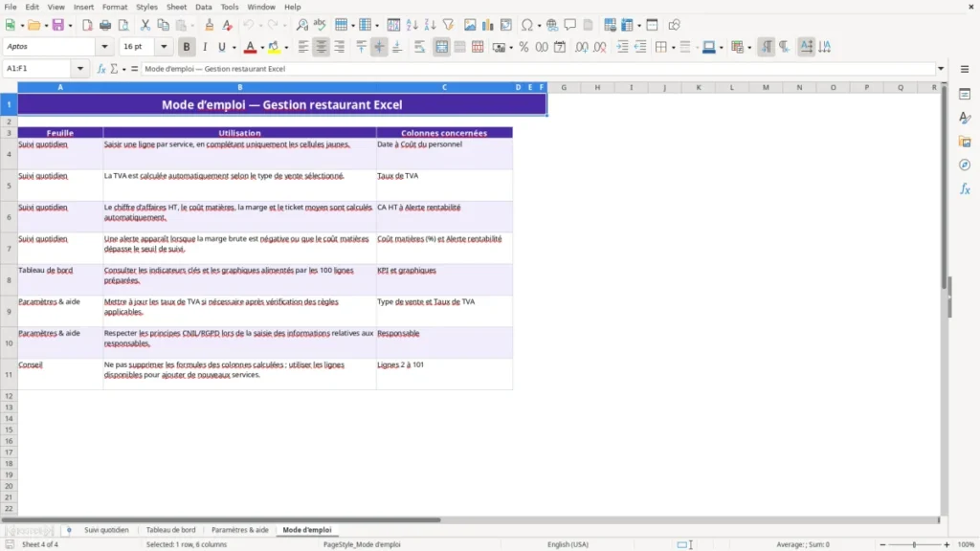Run the spelling check
Image resolution: width=980 pixels, height=551 pixels.
pyautogui.click(x=320, y=25)
